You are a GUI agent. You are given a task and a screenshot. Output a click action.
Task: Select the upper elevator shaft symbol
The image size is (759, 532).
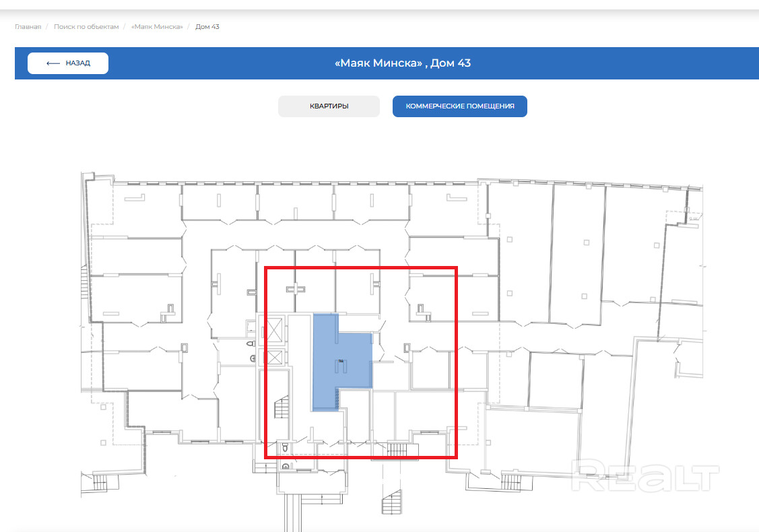coord(275,331)
